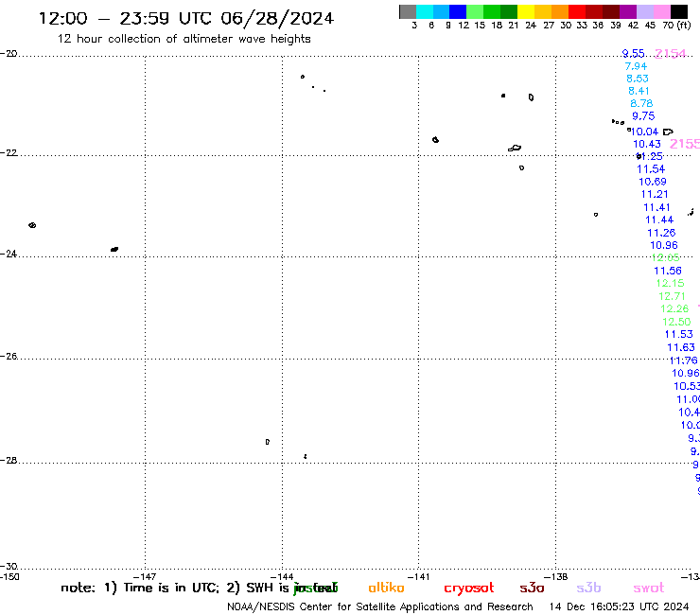Select the wave height value 7.94
Image resolution: width=700 pixels, height=615 pixels.
[x=636, y=66]
